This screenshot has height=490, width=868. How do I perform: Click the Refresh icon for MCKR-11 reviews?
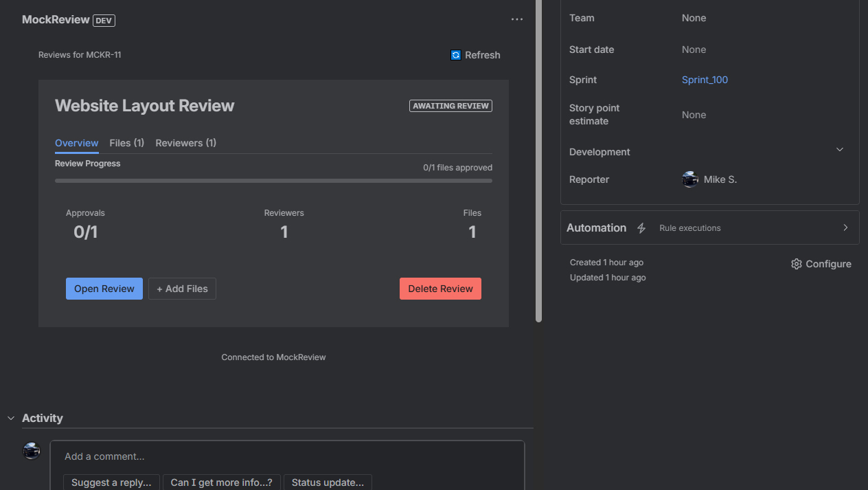pos(455,54)
